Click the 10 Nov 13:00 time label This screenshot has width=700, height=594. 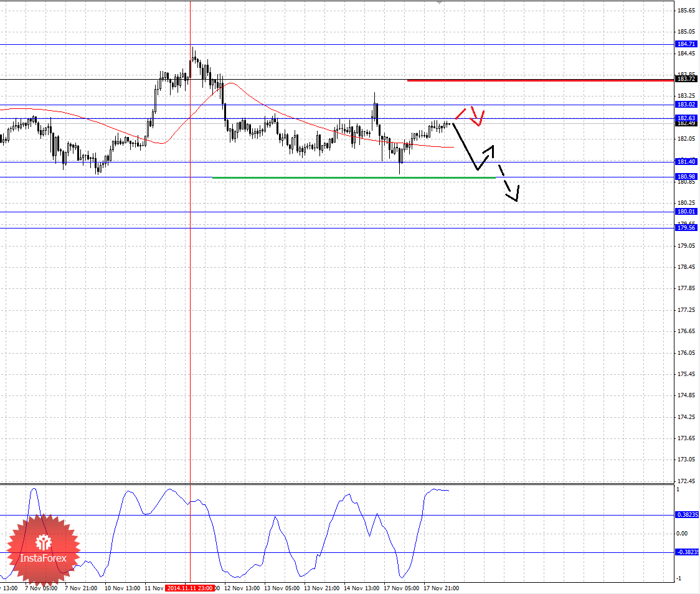122,588
